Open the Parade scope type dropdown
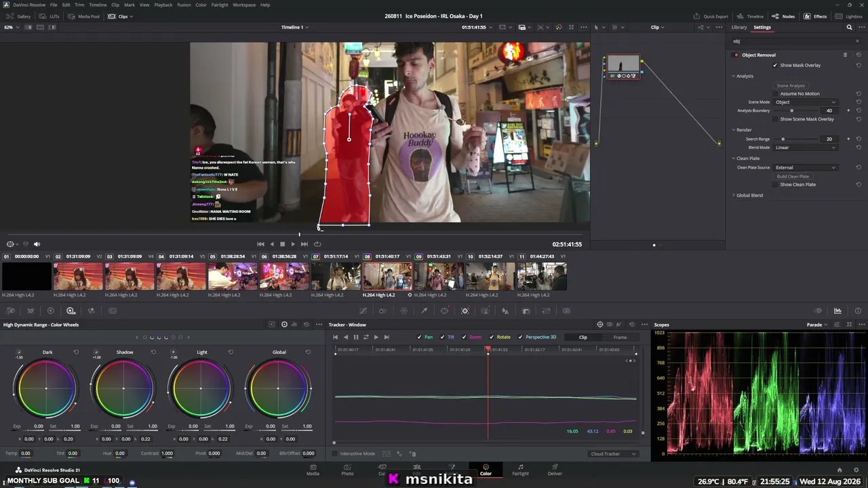This screenshot has width=868, height=488. pyautogui.click(x=817, y=325)
